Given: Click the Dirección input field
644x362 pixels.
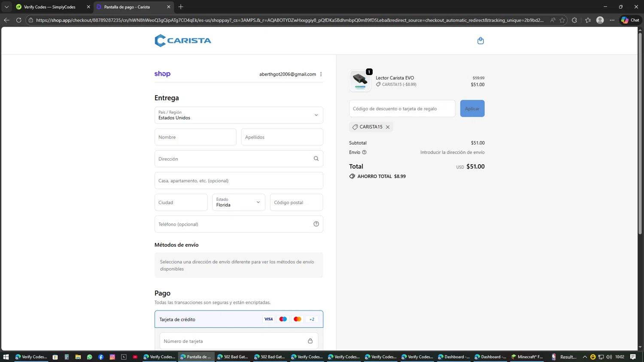Looking at the screenshot, I should 239,159.
